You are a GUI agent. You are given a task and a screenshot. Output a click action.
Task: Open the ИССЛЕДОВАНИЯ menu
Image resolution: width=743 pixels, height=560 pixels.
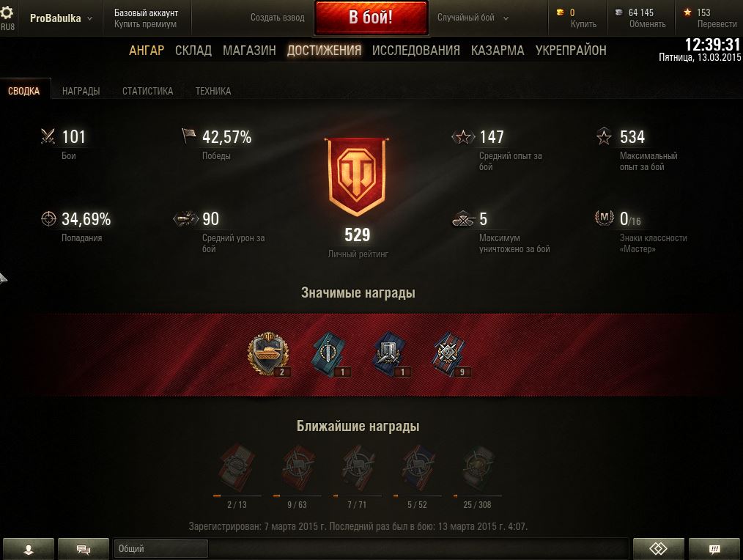[415, 51]
